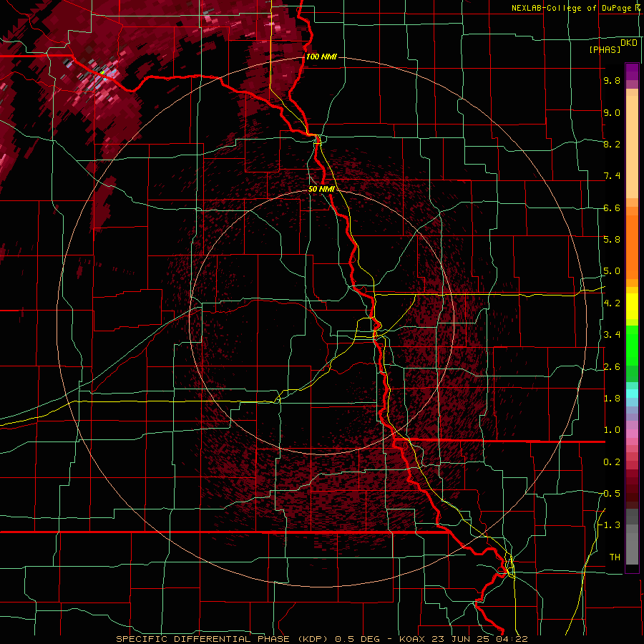Click the 6.6 value on the scale

coord(612,208)
